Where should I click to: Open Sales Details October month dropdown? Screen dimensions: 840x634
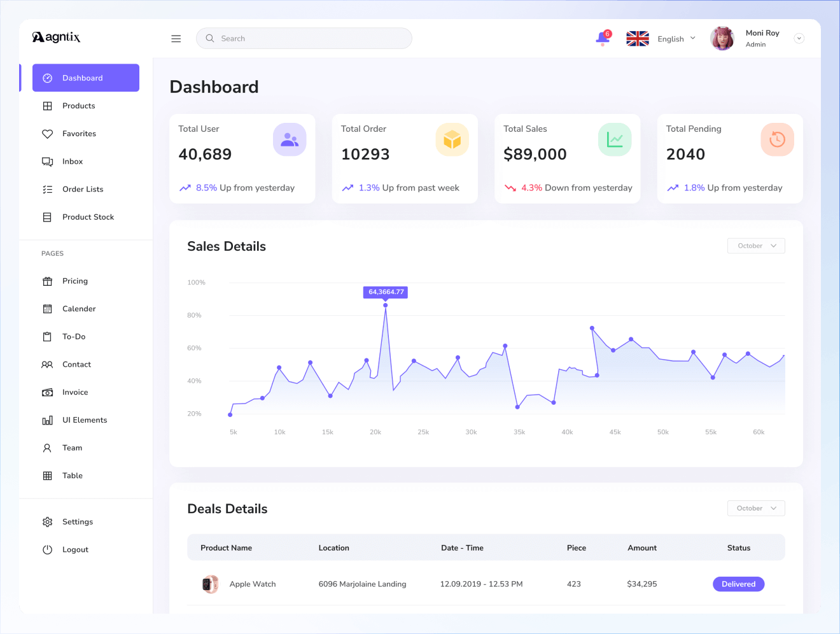(x=756, y=246)
